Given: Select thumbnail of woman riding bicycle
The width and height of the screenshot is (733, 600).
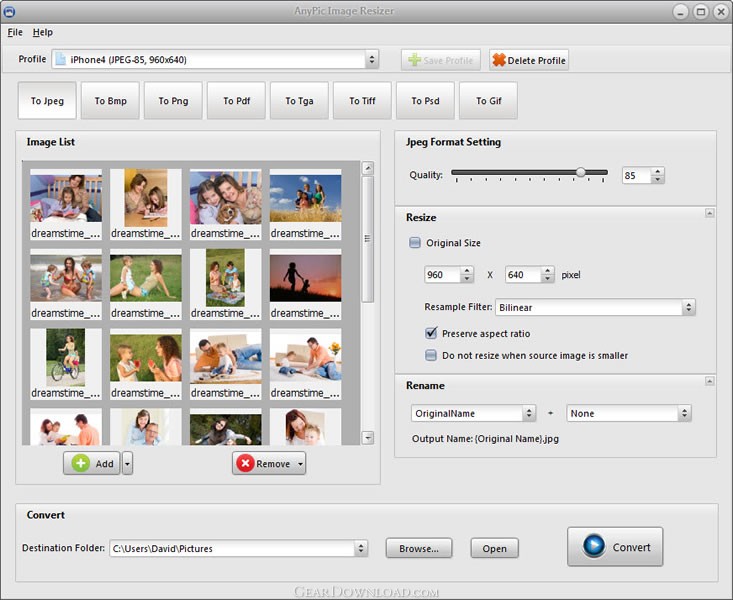Looking at the screenshot, I should coord(66,364).
